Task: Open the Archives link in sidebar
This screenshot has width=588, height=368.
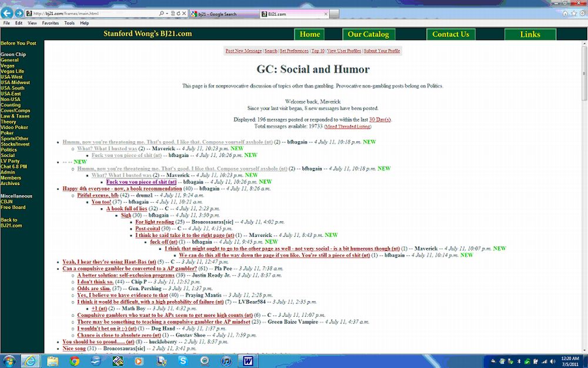Action: (x=10, y=183)
